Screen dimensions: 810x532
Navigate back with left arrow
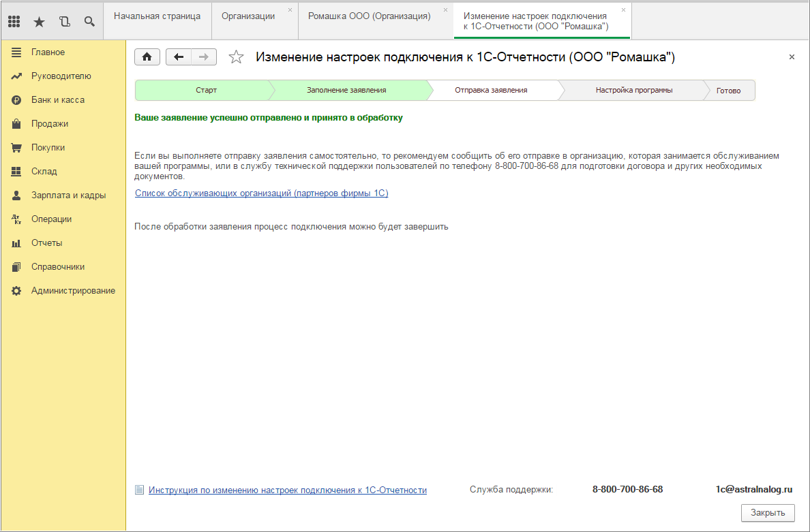(179, 57)
